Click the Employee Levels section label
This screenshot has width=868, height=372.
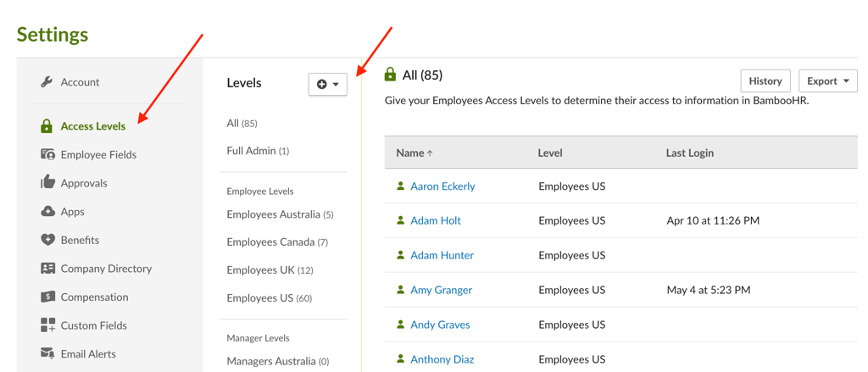pos(260,191)
